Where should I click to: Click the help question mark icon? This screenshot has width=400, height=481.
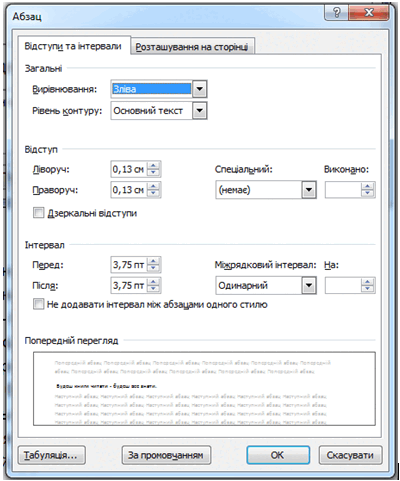click(x=336, y=13)
